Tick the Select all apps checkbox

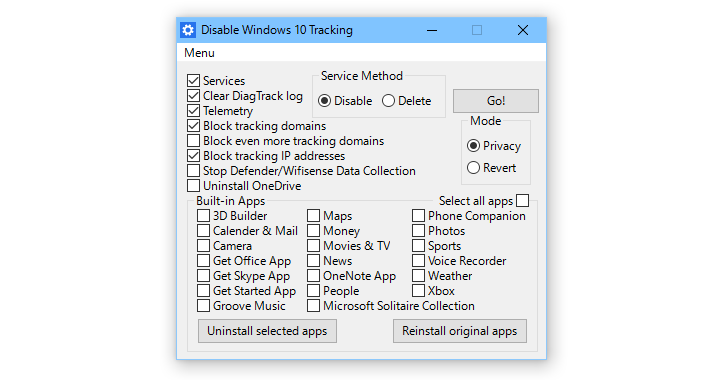[x=523, y=201]
